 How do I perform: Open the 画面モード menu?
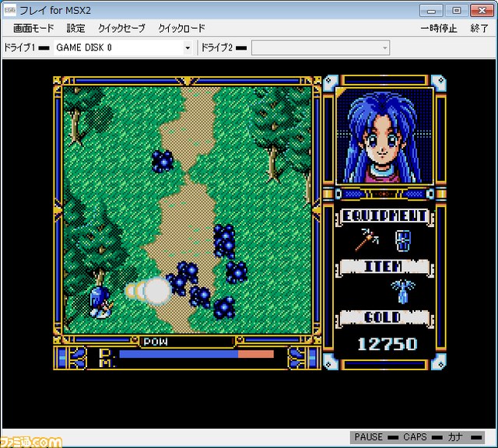(x=33, y=28)
